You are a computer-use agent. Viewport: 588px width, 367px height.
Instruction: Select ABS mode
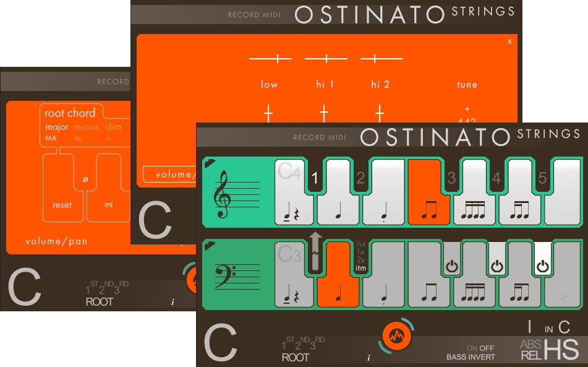(530, 344)
